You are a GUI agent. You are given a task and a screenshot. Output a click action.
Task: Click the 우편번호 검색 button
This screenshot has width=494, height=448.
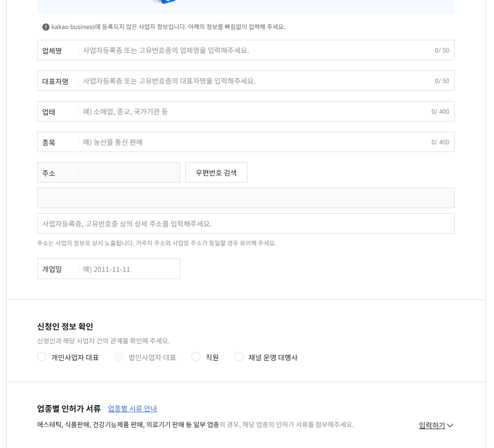(216, 172)
